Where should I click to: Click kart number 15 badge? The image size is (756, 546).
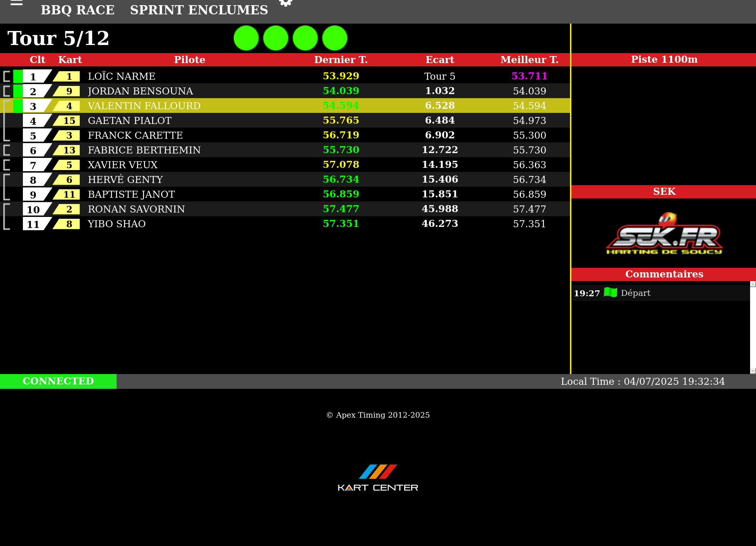click(68, 121)
